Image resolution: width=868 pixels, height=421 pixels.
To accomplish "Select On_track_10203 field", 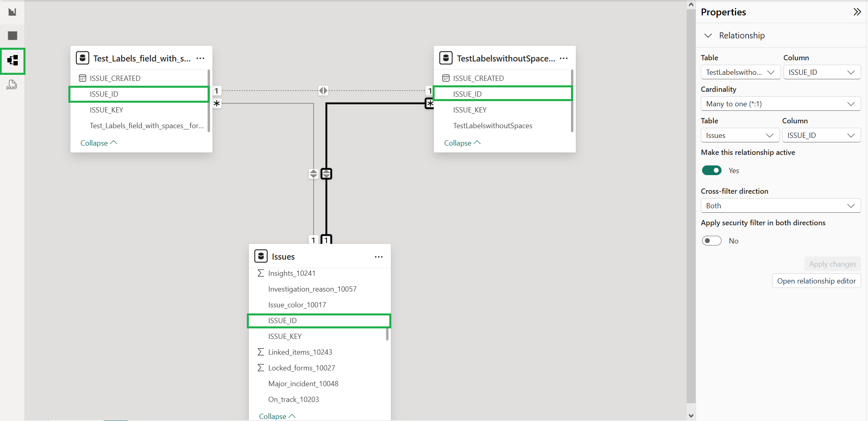I will 317,400.
